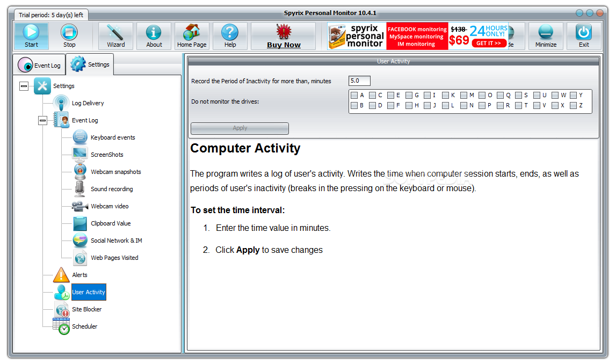Screen dimensions: 616x364
Task: Collapse the Settings root tree node
Action: pyautogui.click(x=24, y=86)
